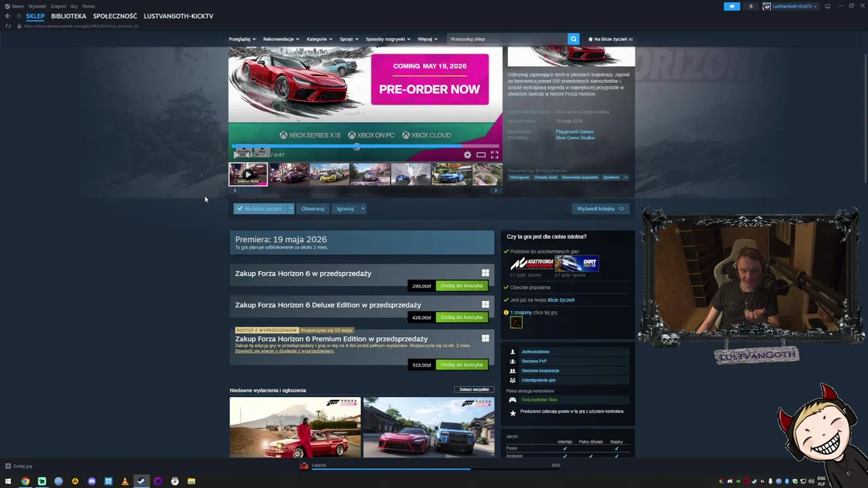
Task: Click Zobacz wszystkie events button
Action: (474, 390)
